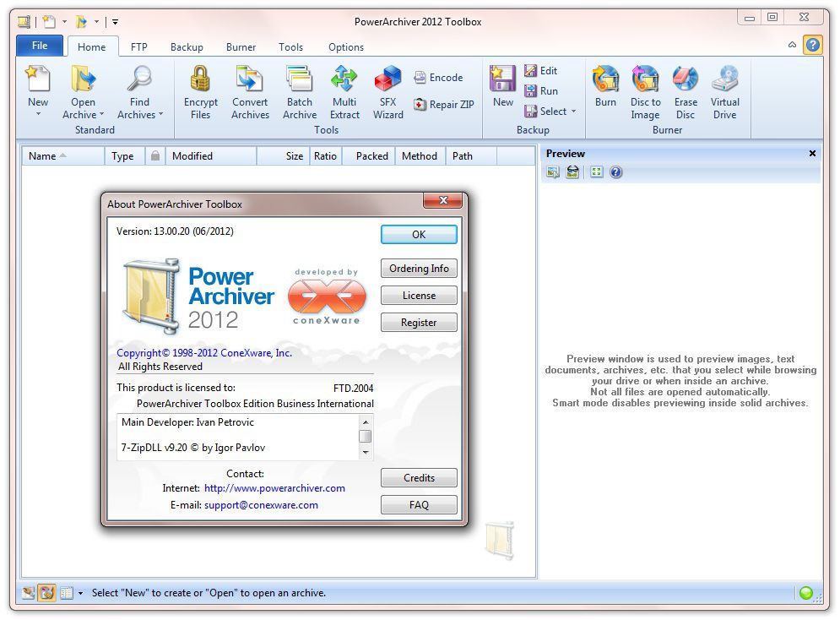Switch to the FTP ribbon tab
The height and width of the screenshot is (620, 840).
click(x=138, y=47)
